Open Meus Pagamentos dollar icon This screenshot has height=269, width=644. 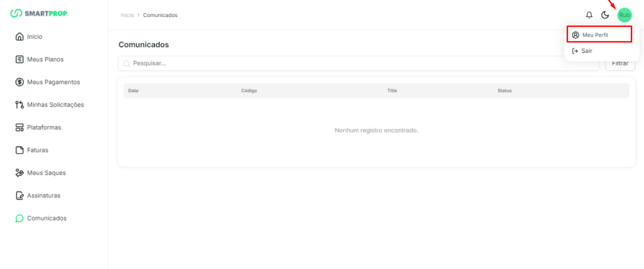[x=19, y=82]
